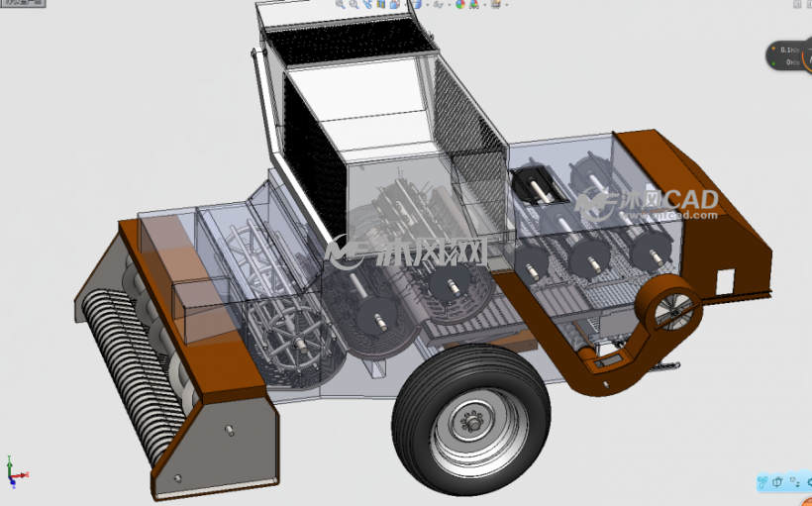This screenshot has width=812, height=506.
Task: Expand the Hide/Show Items dropdown arrow
Action: [450, 5]
